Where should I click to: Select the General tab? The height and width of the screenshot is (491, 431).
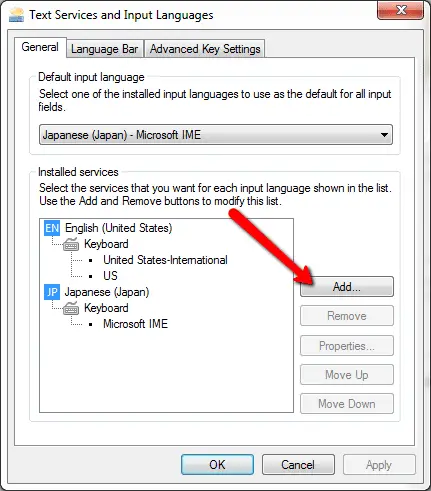point(40,47)
